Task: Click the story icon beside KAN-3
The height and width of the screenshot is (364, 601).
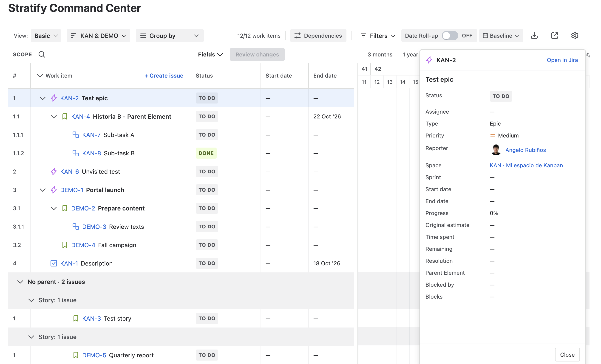Action: (x=76, y=318)
